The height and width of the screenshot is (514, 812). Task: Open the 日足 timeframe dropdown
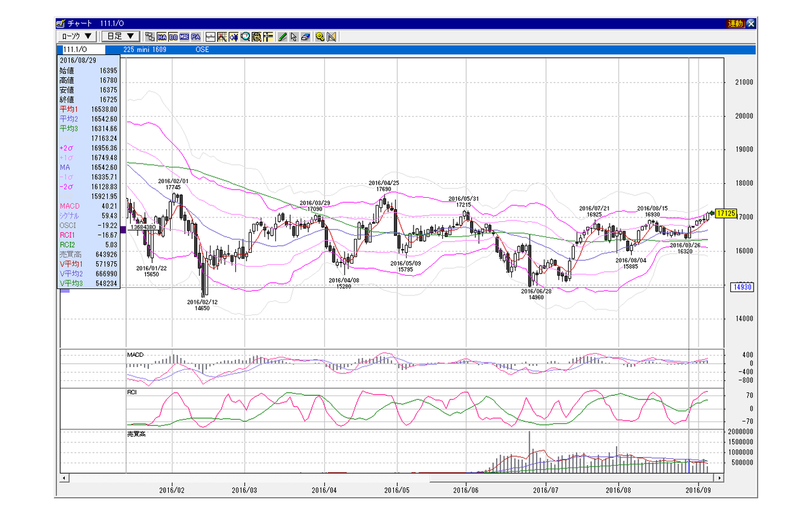point(121,37)
